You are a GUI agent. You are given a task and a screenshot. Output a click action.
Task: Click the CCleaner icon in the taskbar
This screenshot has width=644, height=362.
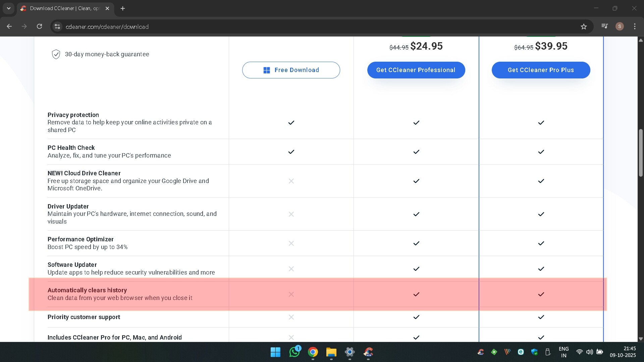(x=368, y=352)
